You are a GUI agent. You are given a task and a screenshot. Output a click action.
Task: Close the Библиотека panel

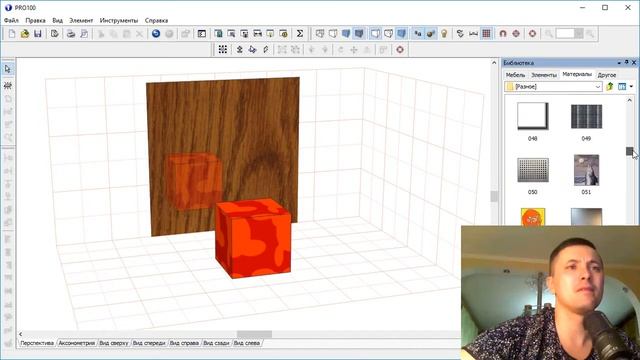coord(634,62)
